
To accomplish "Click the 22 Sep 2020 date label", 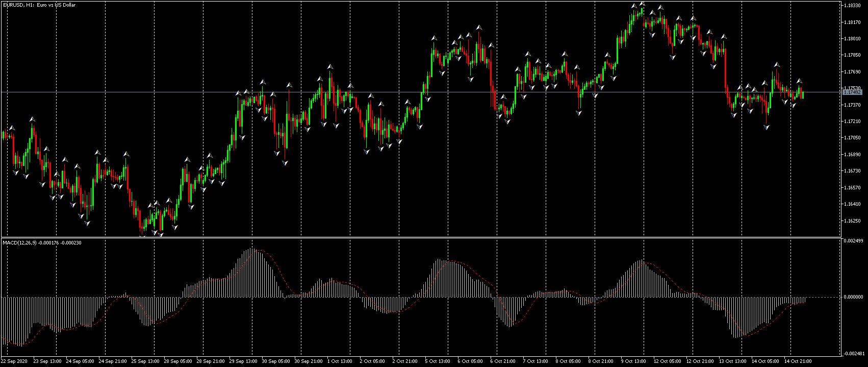I will [x=14, y=361].
